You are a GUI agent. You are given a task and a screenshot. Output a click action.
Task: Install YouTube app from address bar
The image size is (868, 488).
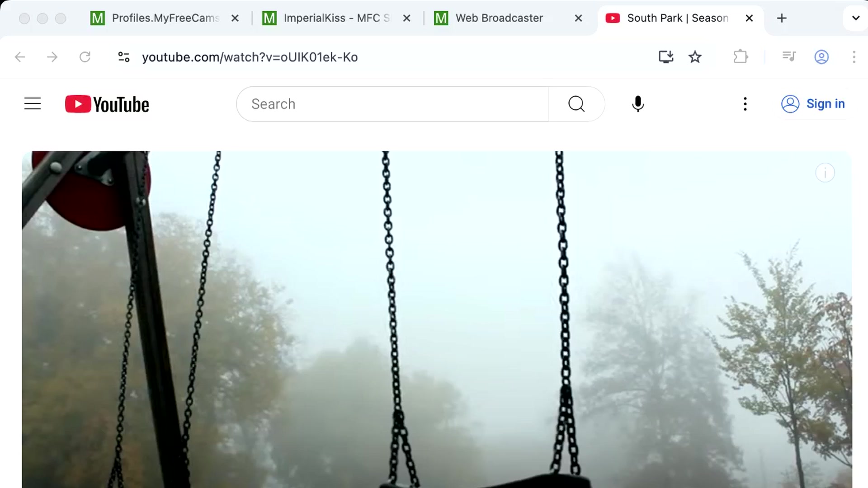[666, 57]
